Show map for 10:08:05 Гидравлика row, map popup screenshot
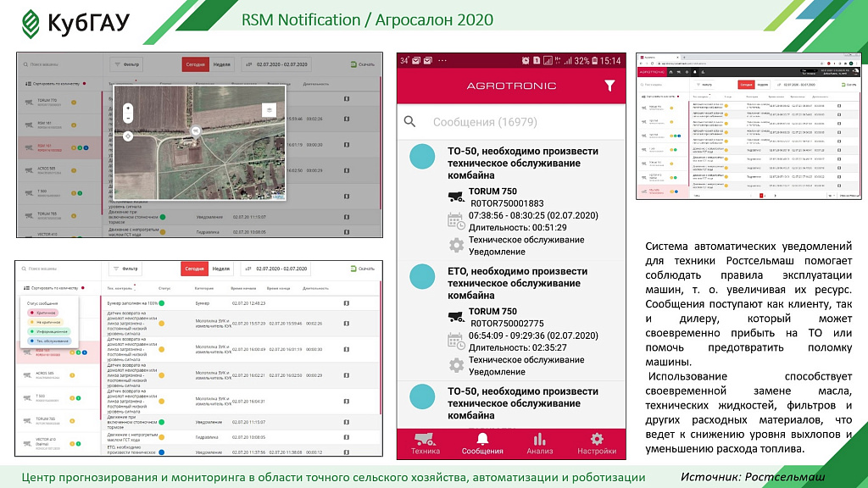Image resolution: width=868 pixels, height=488 pixels. click(x=347, y=232)
